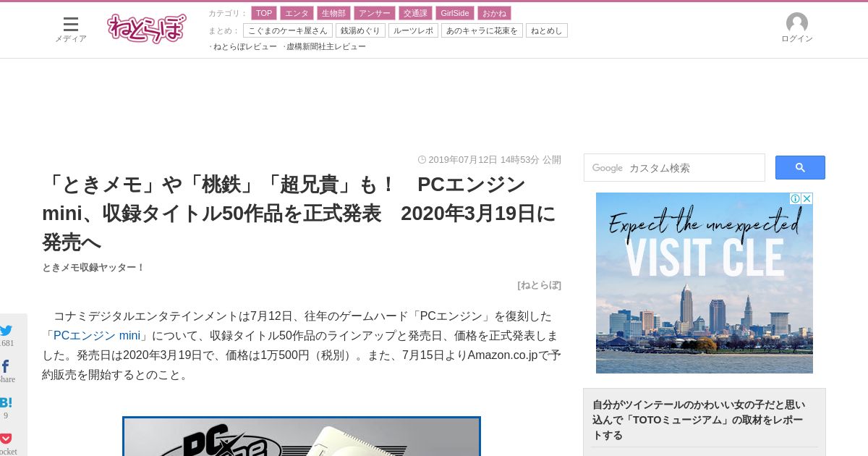Select the ねとめし summary link

[547, 30]
